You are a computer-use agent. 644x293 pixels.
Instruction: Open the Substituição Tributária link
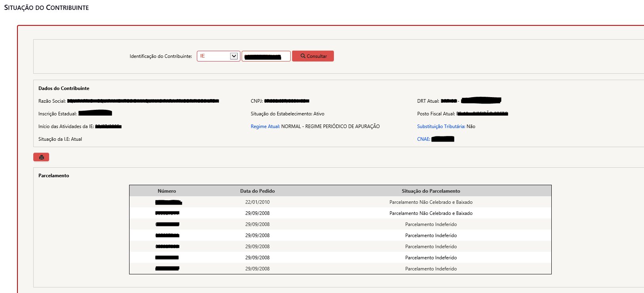[441, 126]
